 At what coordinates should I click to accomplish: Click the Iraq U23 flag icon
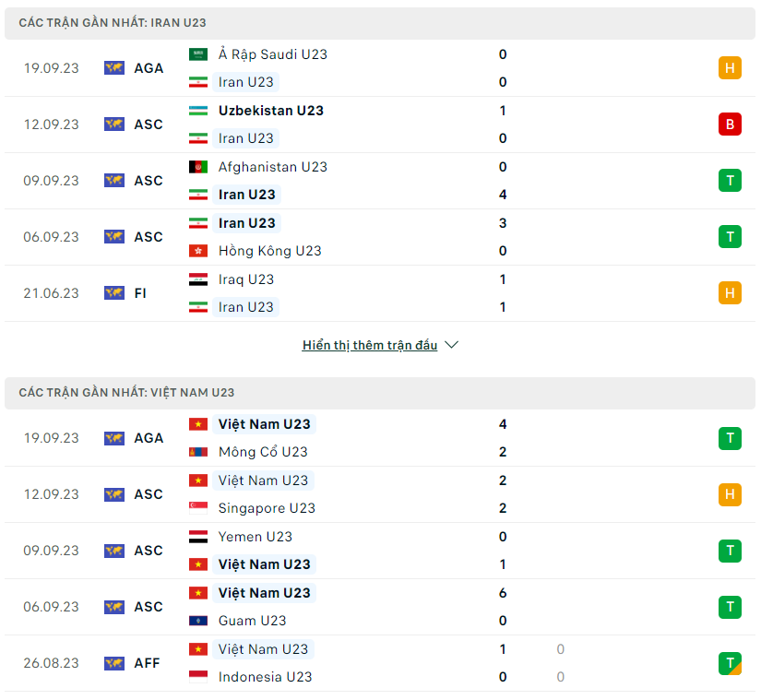[x=197, y=279]
